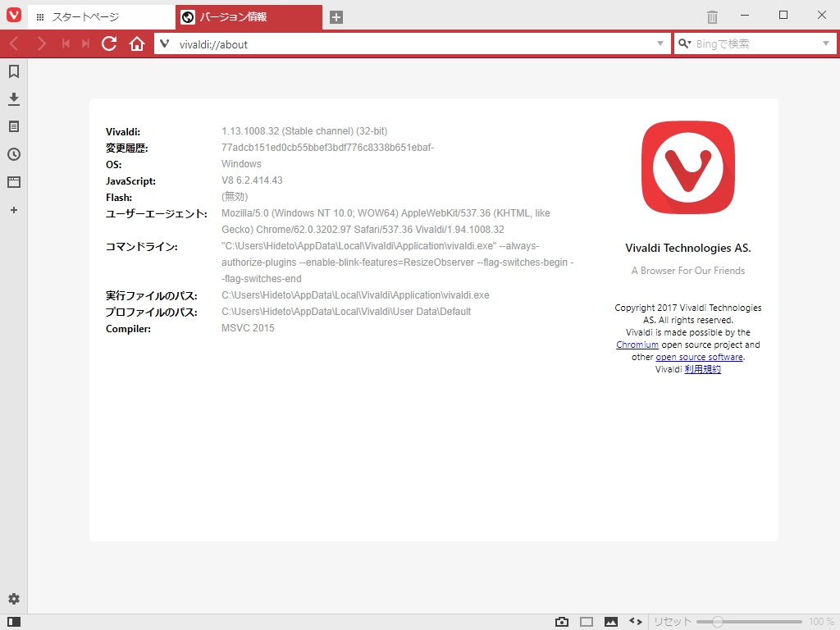Capture a page screenshot
This screenshot has height=630, width=840.
pos(561,622)
